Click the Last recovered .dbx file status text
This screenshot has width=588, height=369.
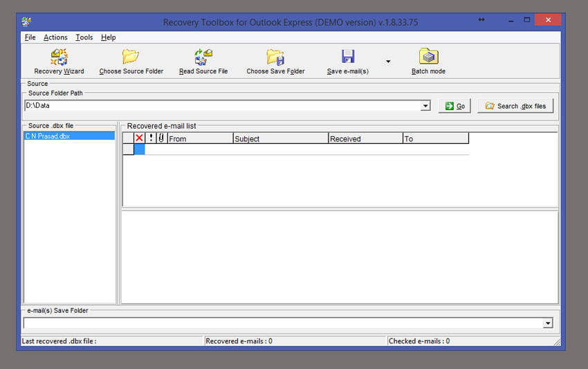pyautogui.click(x=59, y=341)
